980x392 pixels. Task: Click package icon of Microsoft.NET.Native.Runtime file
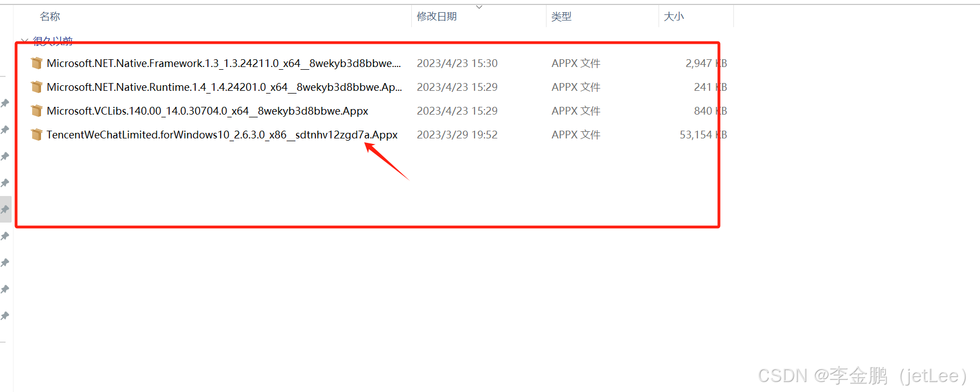pos(37,87)
